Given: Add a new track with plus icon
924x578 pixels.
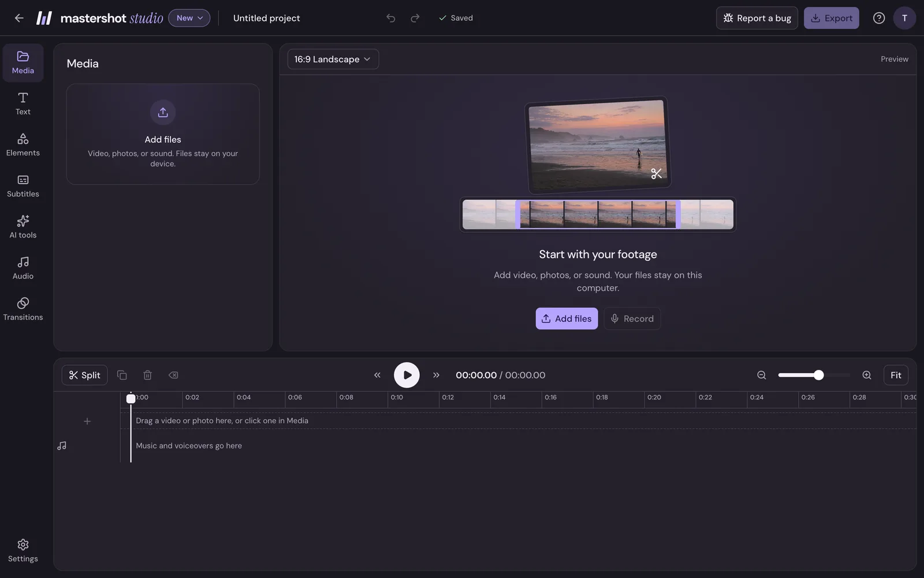Looking at the screenshot, I should pyautogui.click(x=87, y=421).
